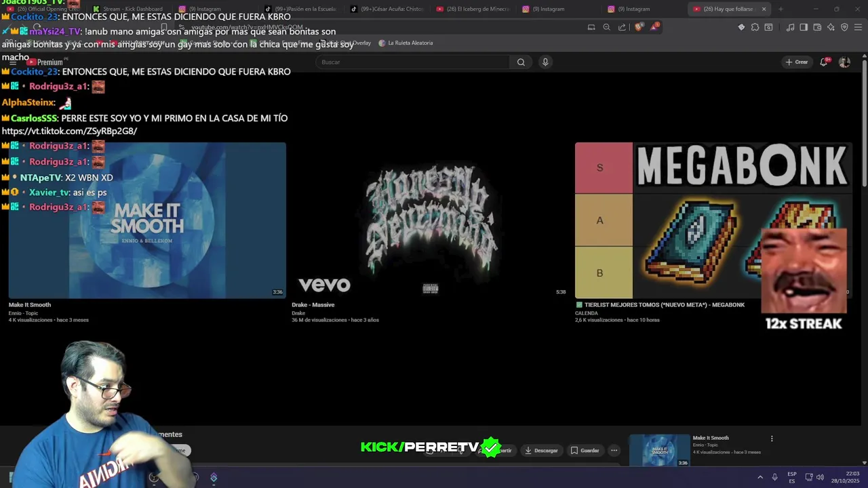868x488 pixels.
Task: Open the taskbar volume speaker icon
Action: tap(820, 477)
